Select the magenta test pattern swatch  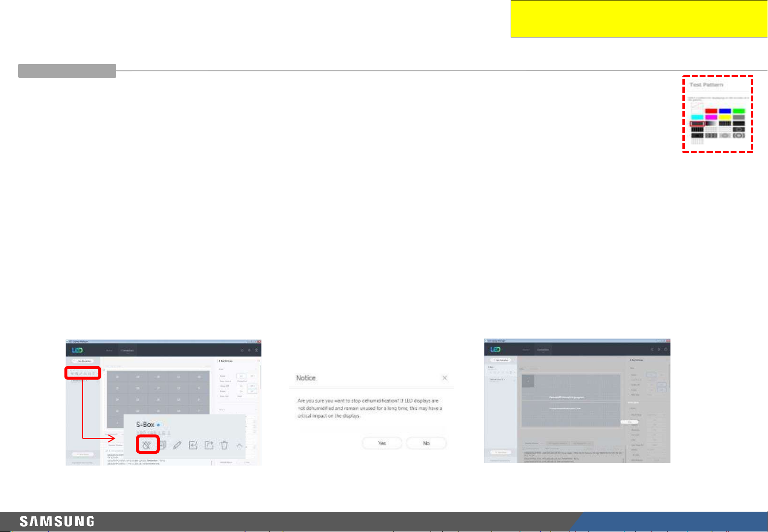pyautogui.click(x=711, y=118)
